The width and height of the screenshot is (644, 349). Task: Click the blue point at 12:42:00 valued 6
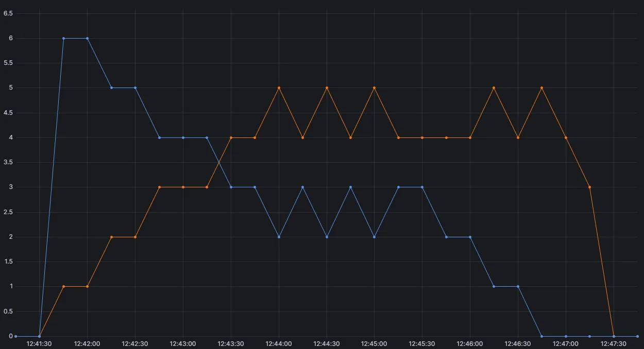click(x=87, y=38)
